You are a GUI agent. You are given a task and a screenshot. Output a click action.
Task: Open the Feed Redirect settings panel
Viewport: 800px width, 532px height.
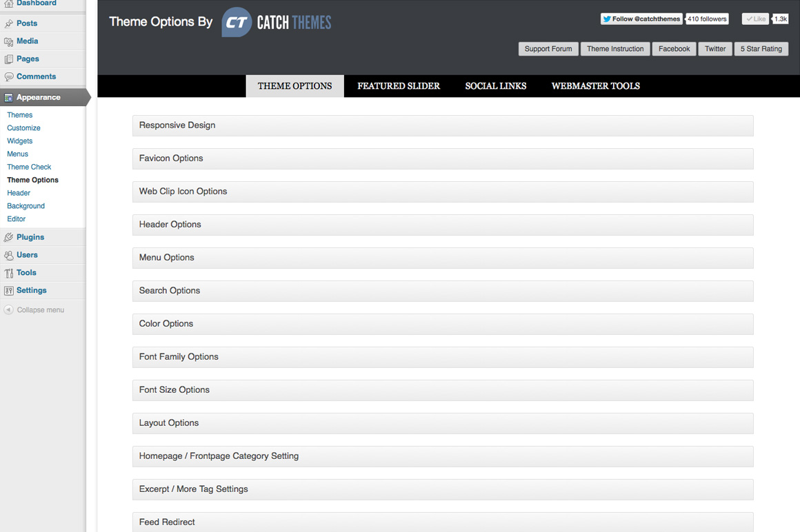[442, 522]
